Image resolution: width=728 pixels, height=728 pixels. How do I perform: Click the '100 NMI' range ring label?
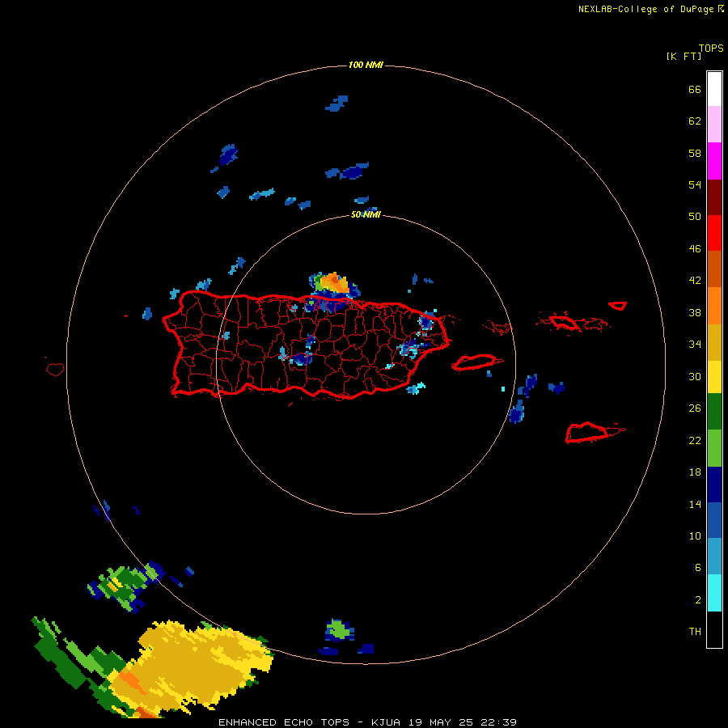tap(366, 65)
